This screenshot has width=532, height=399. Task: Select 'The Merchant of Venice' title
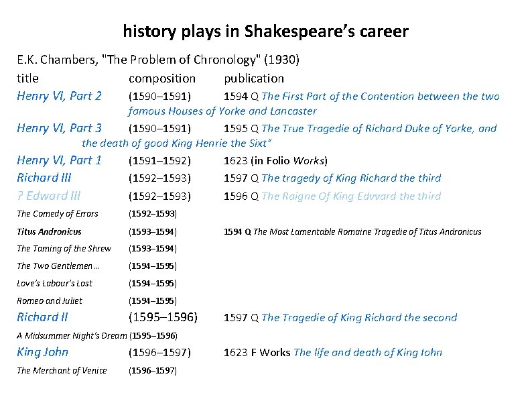point(62,370)
